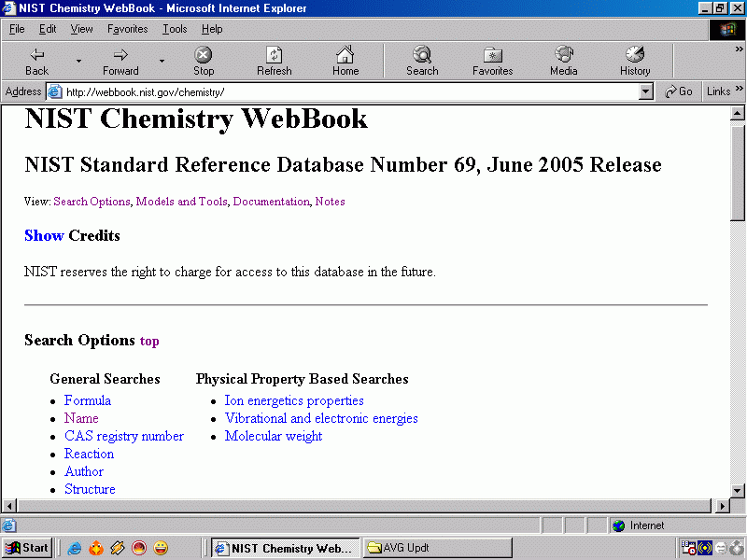
Task: Click the Go button beside address bar
Action: [x=679, y=91]
